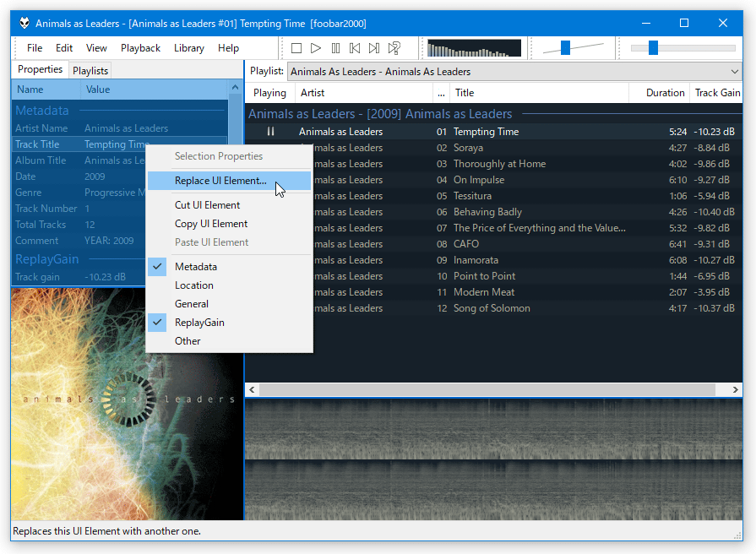
Task: Choose Replace UI Element from context menu
Action: point(230,181)
